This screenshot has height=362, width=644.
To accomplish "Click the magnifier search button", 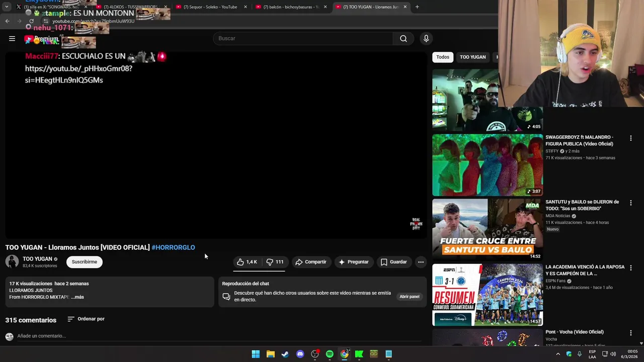I will coord(404,38).
